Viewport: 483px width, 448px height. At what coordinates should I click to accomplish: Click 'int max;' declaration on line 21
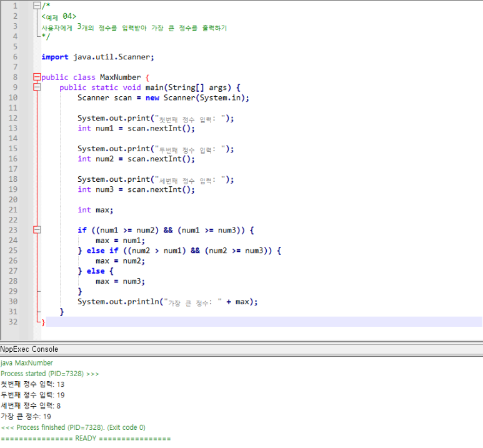tap(96, 210)
